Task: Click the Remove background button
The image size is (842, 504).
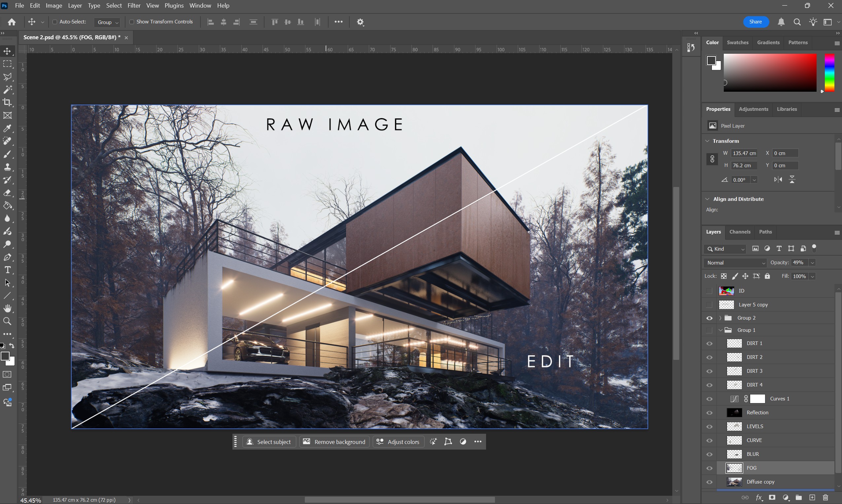Action: (334, 442)
